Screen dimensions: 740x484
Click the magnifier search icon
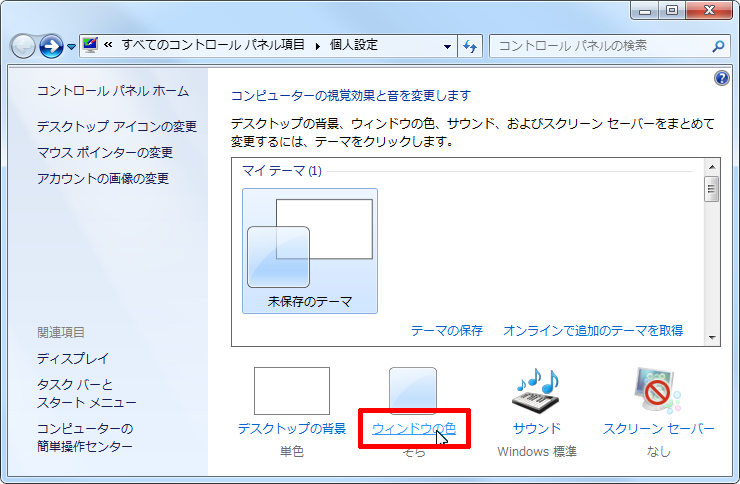[x=718, y=46]
